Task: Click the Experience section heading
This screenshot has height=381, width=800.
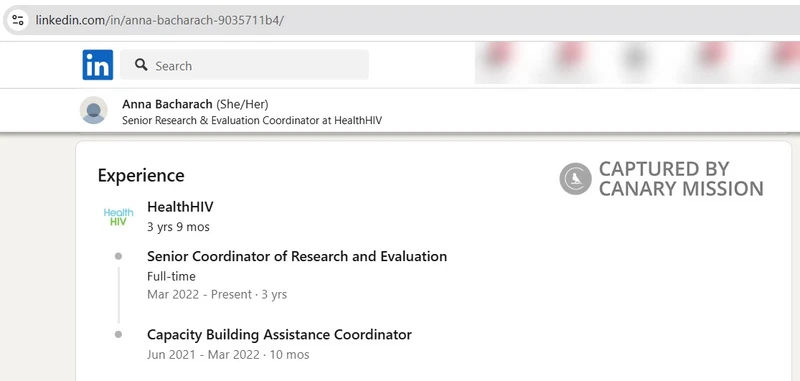Action: (x=141, y=175)
